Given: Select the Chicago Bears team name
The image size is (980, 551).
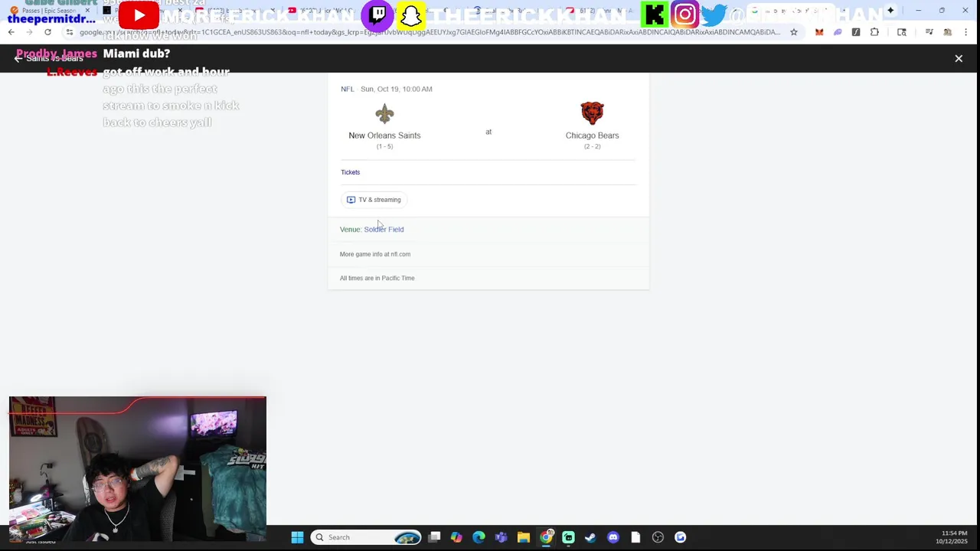Looking at the screenshot, I should [592, 135].
